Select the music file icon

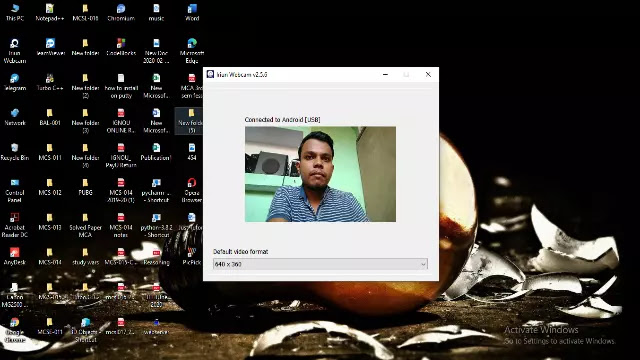(x=156, y=12)
